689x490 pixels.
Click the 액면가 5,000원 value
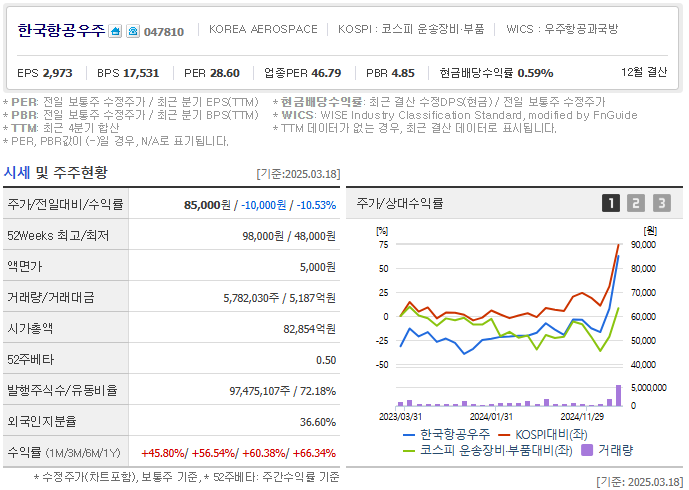[x=317, y=267]
